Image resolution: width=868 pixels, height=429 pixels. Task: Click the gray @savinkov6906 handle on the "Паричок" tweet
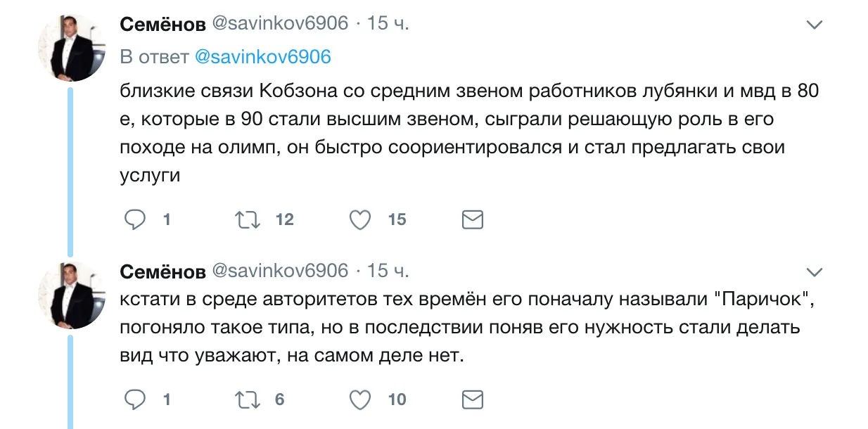[x=280, y=271]
